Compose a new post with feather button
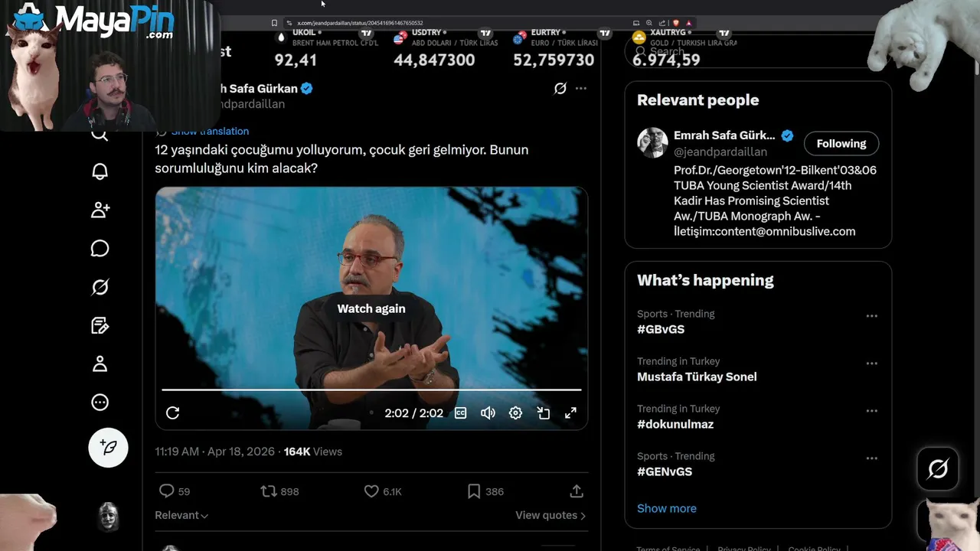The image size is (980, 551). (108, 448)
